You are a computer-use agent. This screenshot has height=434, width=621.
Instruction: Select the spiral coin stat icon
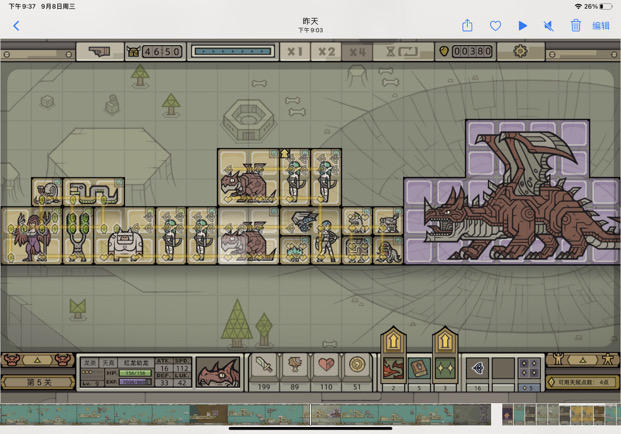point(357,365)
